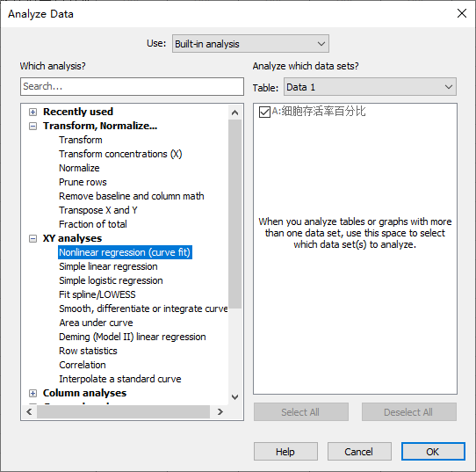476x472 pixels.
Task: Collapse the Transform, Normalize group
Action: pos(32,126)
